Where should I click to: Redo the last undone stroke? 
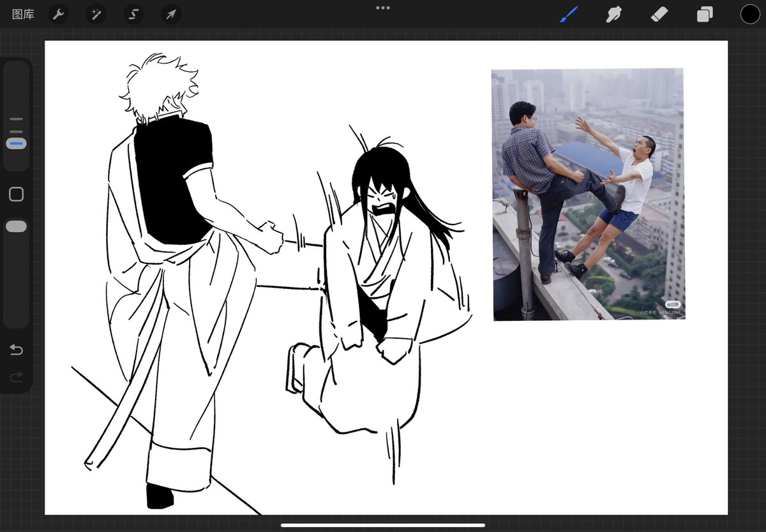click(x=17, y=377)
